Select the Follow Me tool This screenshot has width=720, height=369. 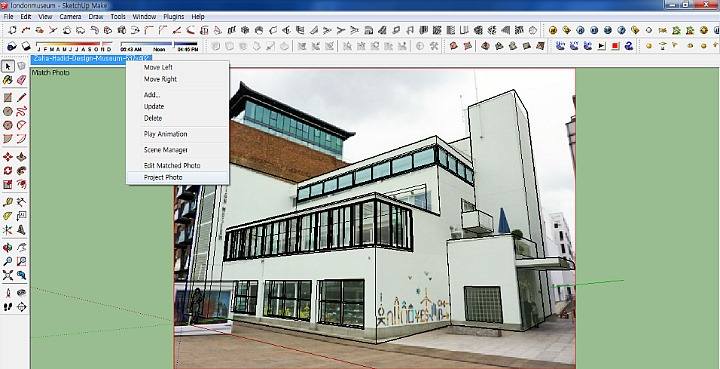tap(22, 171)
